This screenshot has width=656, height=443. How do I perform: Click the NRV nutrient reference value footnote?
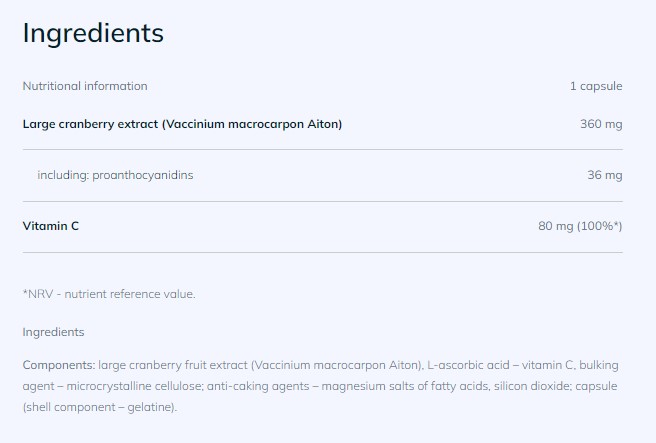pos(109,294)
